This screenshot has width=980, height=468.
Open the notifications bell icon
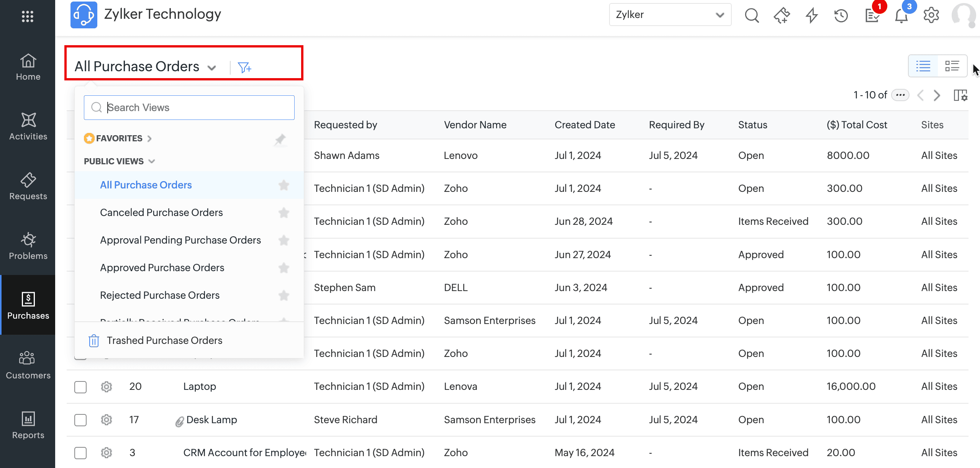901,16
